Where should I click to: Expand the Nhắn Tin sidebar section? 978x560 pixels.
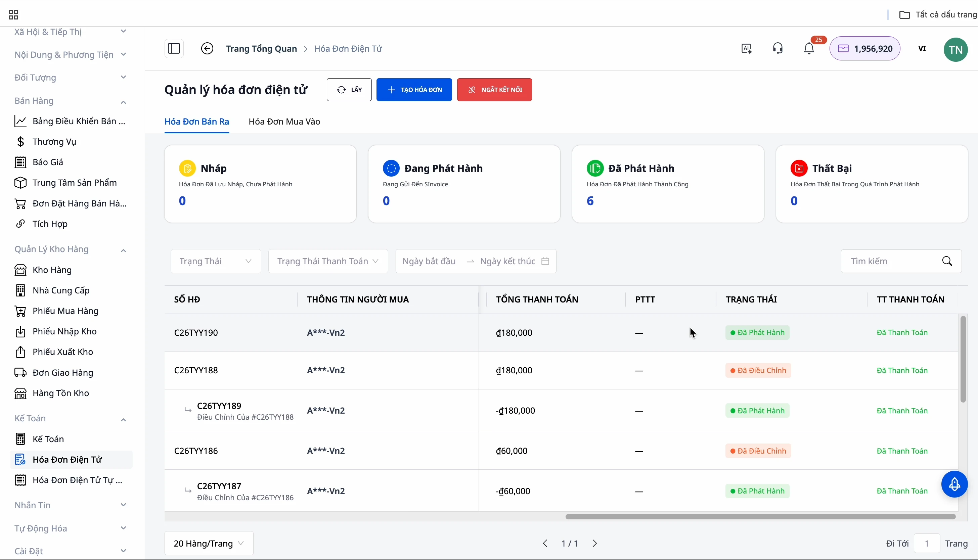(123, 505)
